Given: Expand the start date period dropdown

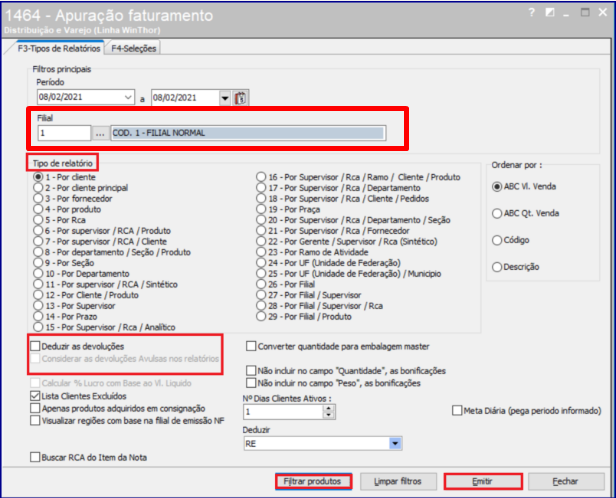Looking at the screenshot, I should pyautogui.click(x=128, y=97).
